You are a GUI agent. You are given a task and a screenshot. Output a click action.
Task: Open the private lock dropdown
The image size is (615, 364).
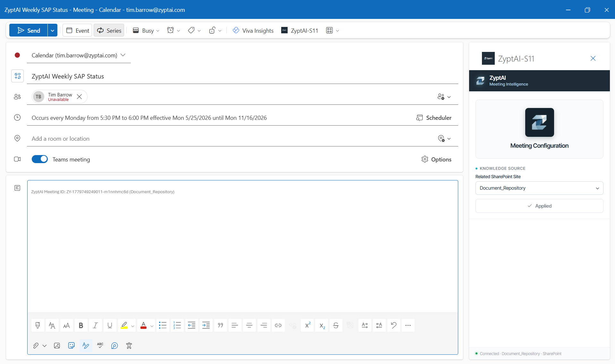(x=215, y=30)
